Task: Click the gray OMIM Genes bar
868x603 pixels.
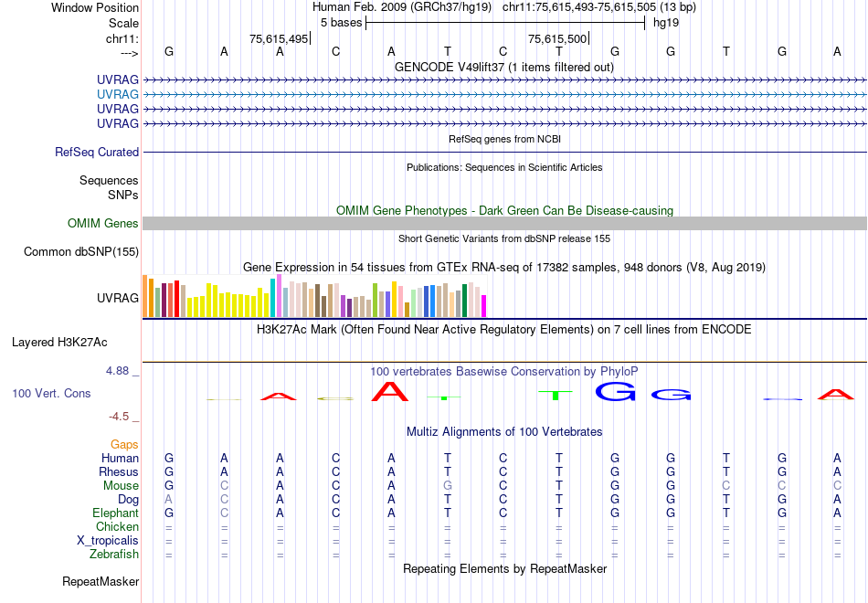Action: [x=504, y=223]
